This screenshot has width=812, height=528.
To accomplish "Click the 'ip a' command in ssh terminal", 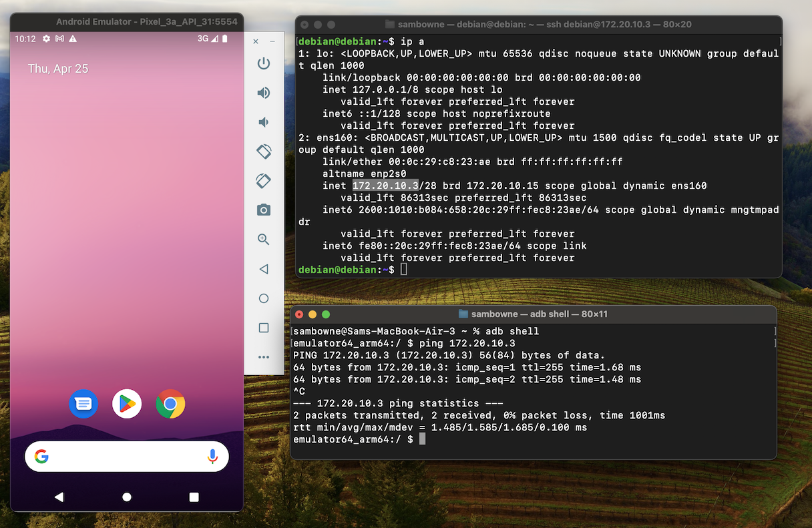I will coord(412,41).
